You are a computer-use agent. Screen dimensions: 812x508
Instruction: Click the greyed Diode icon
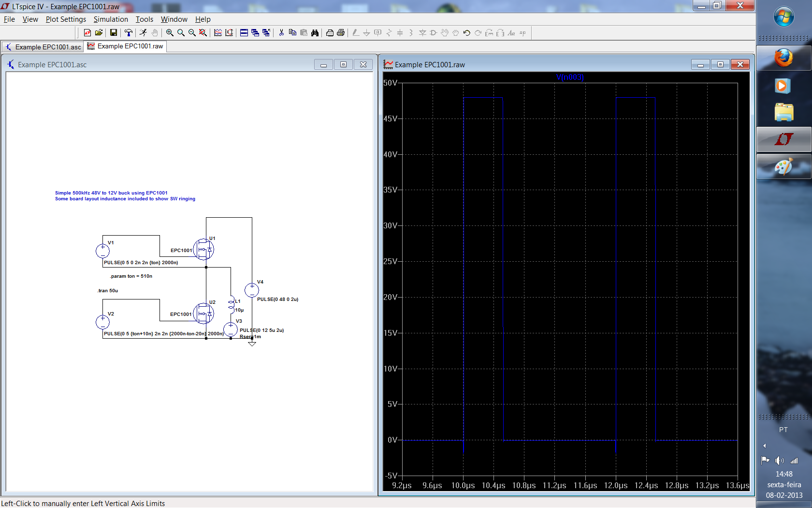(422, 32)
